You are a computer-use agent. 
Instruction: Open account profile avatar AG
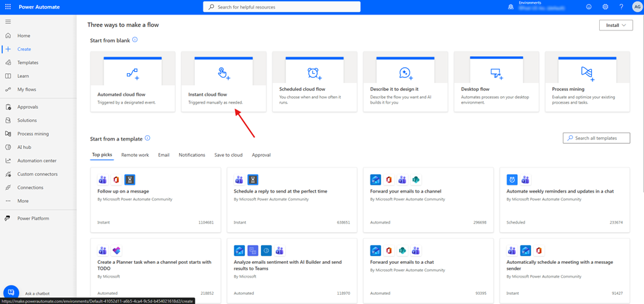637,7
